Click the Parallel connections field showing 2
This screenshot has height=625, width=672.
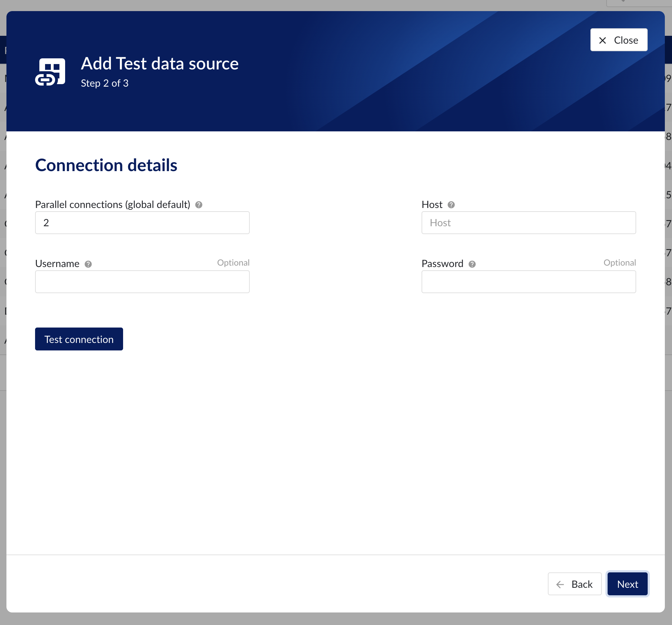click(142, 222)
